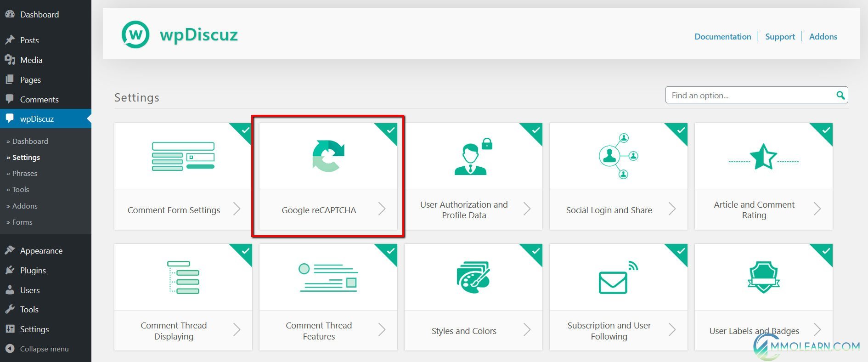868x362 pixels.
Task: Click the Styles and Colors palette icon
Action: [x=473, y=277]
